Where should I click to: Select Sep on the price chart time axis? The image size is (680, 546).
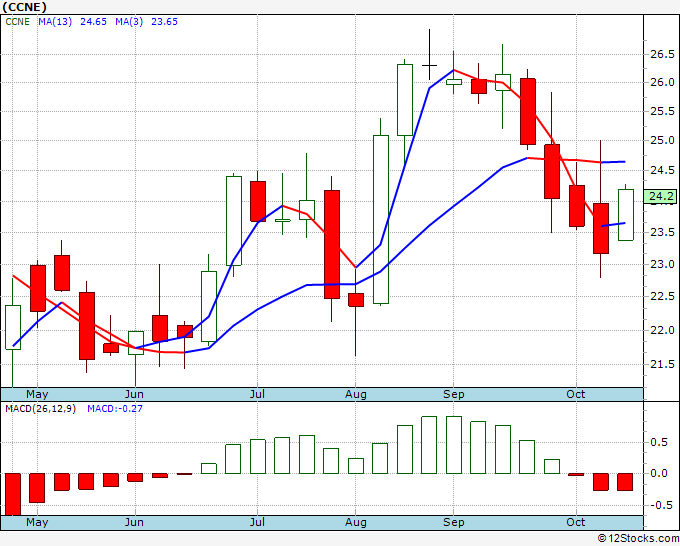454,395
